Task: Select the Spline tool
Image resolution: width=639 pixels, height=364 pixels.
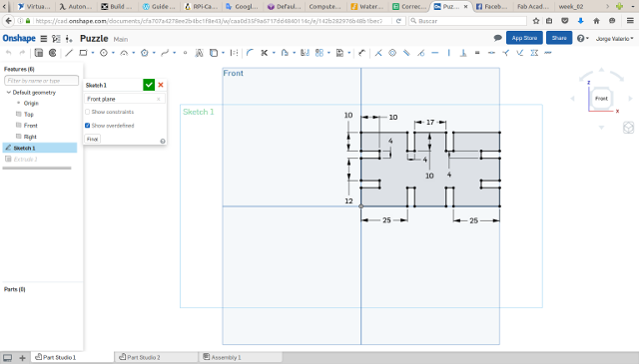Action: (x=165, y=53)
